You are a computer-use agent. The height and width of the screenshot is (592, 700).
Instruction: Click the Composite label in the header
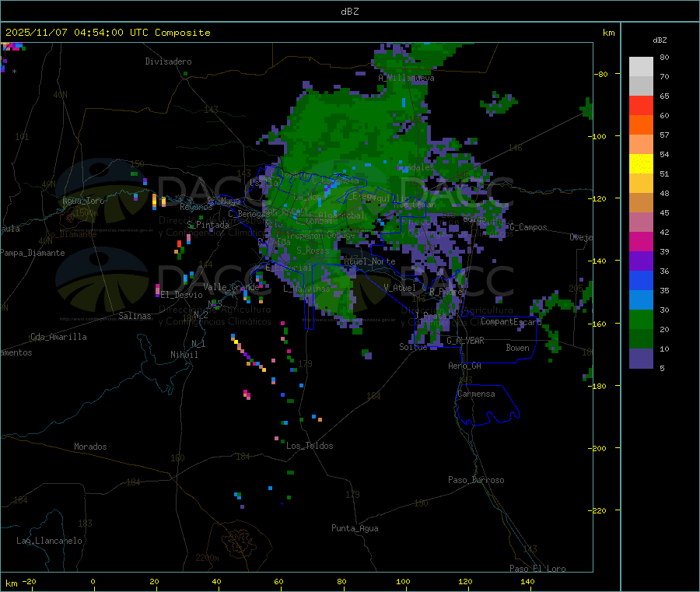coord(183,33)
